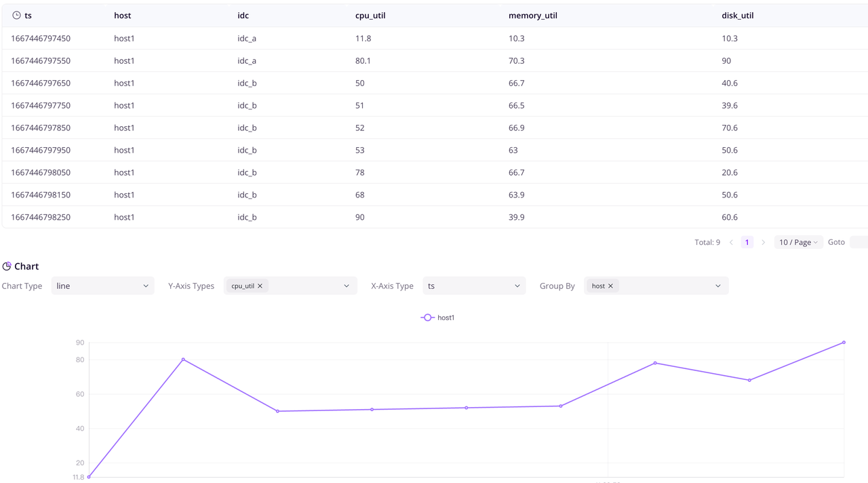Click the cpu_util column header
868x483 pixels.
click(x=370, y=16)
